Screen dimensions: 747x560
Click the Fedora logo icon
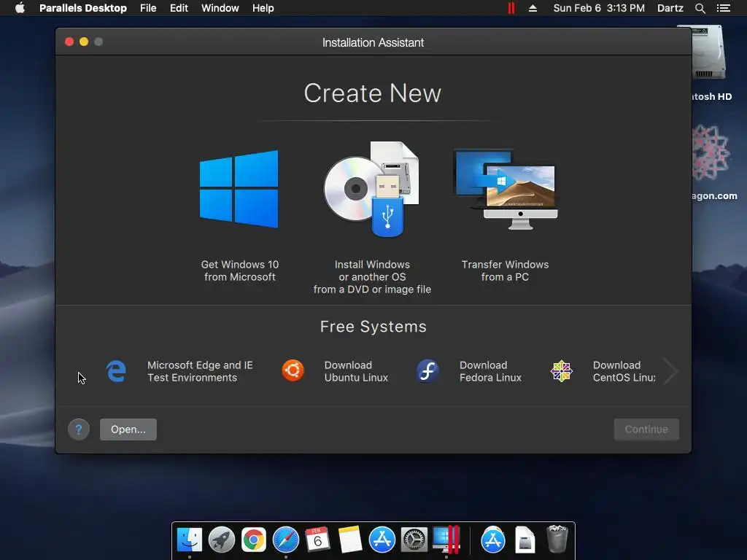pyautogui.click(x=427, y=371)
